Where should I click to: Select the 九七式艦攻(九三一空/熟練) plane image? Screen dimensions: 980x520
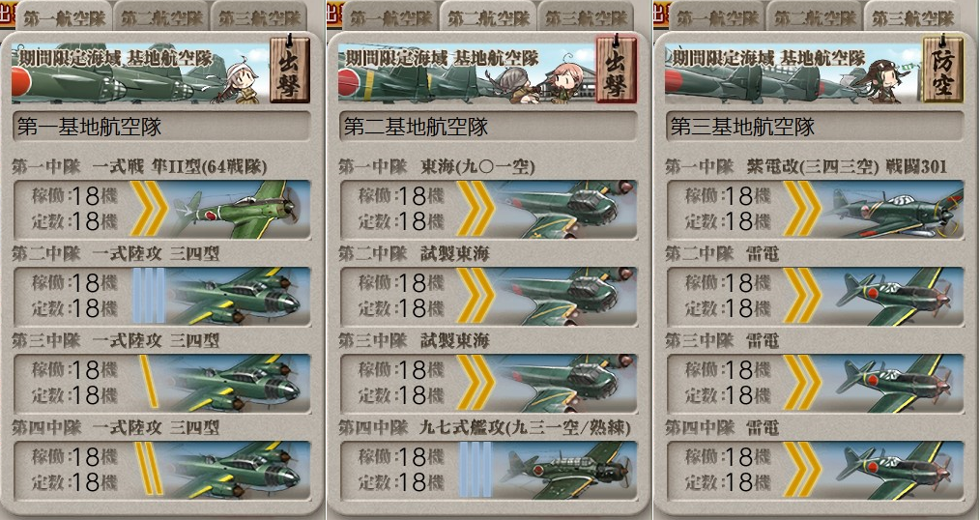pos(565,470)
